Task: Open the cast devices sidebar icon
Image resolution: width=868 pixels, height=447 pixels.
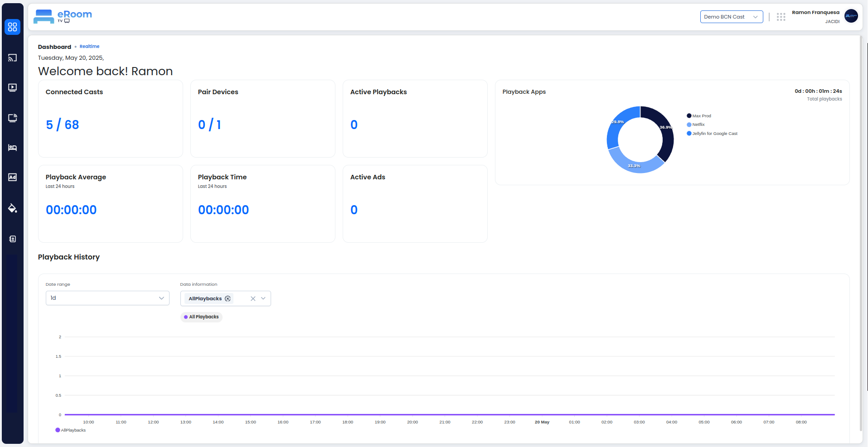Action: tap(13, 58)
